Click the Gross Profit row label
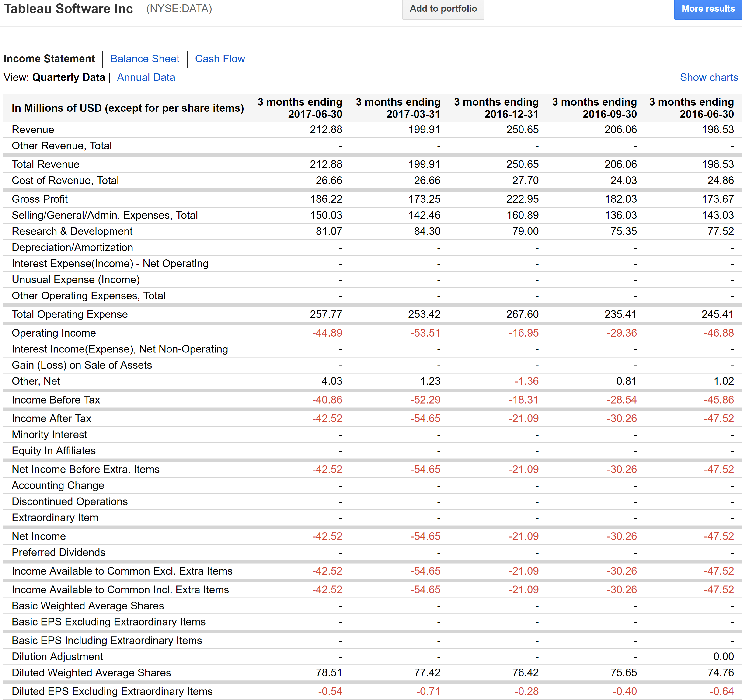 click(x=40, y=199)
